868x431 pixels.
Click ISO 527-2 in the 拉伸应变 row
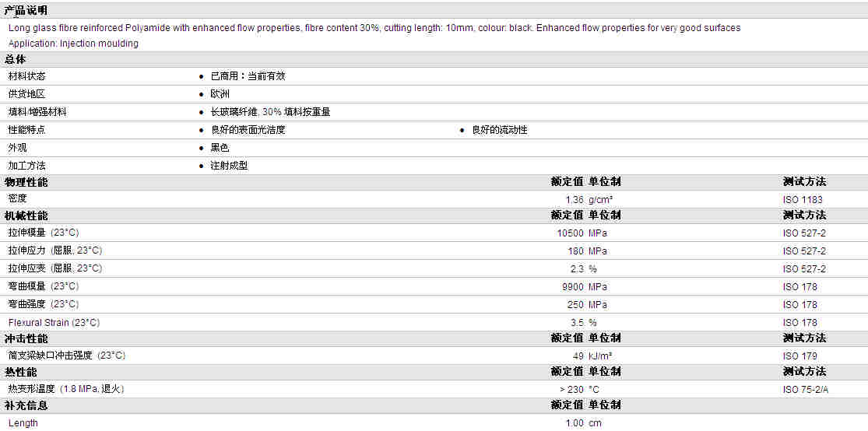tap(805, 269)
